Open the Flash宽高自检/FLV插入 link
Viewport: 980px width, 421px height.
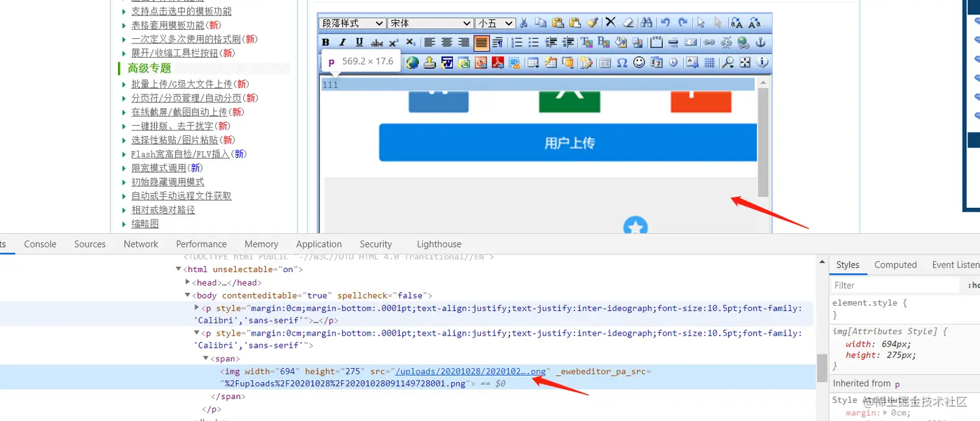tap(181, 154)
